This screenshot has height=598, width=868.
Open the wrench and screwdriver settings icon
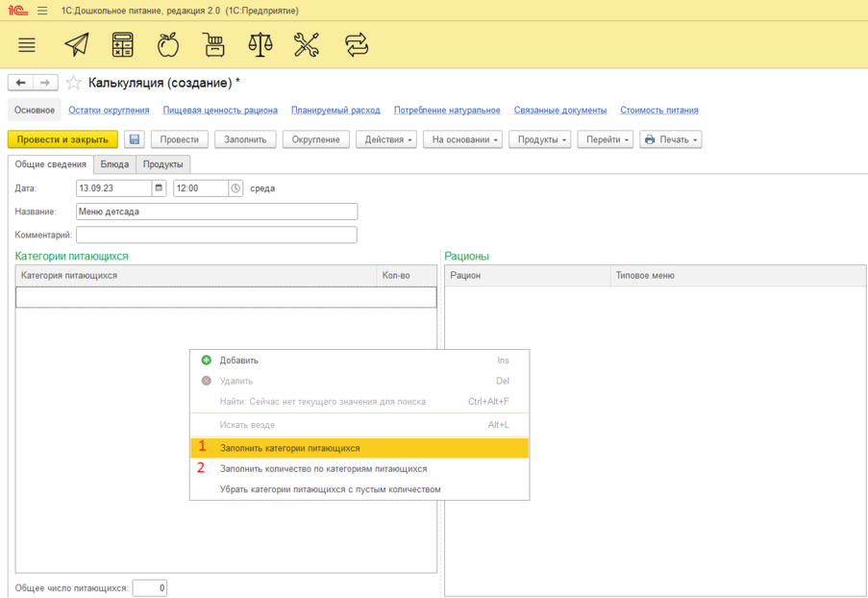point(306,45)
